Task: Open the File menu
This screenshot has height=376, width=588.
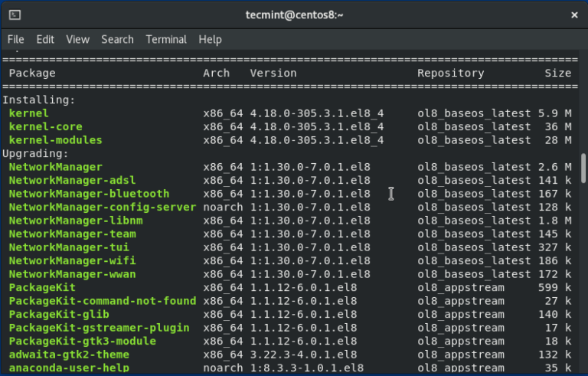Action: pos(16,39)
